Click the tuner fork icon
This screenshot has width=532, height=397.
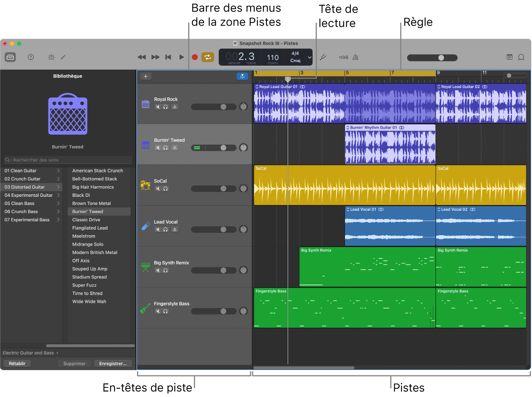tap(323, 57)
